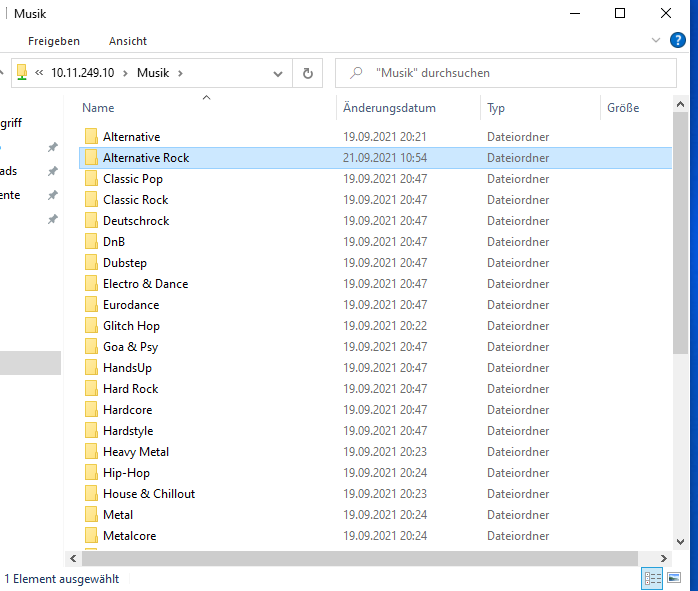
Task: Click 'griff' heading in the navigation pane
Action: (11, 123)
